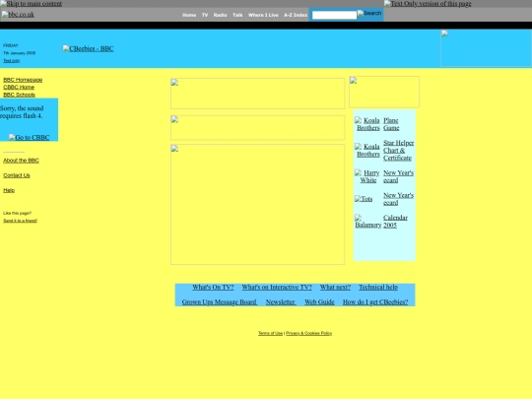Open the Newsletter link
The height and width of the screenshot is (399, 532).
coord(280,302)
